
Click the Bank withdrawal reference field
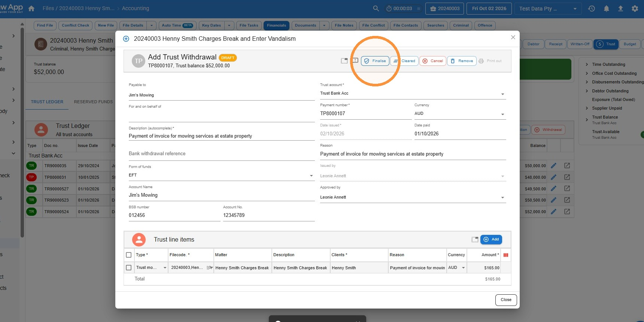point(222,154)
